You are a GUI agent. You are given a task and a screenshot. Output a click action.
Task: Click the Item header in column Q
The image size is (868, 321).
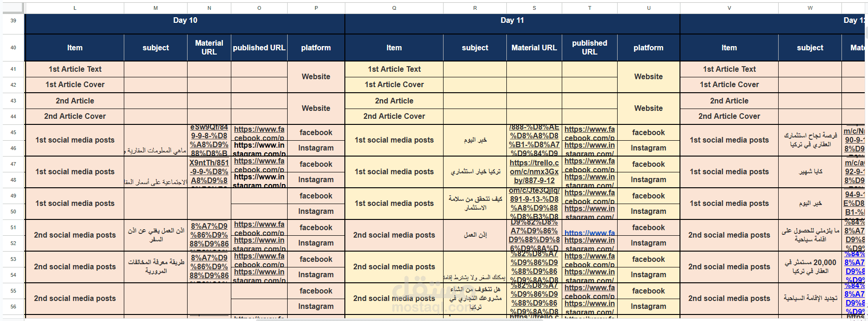click(x=394, y=48)
